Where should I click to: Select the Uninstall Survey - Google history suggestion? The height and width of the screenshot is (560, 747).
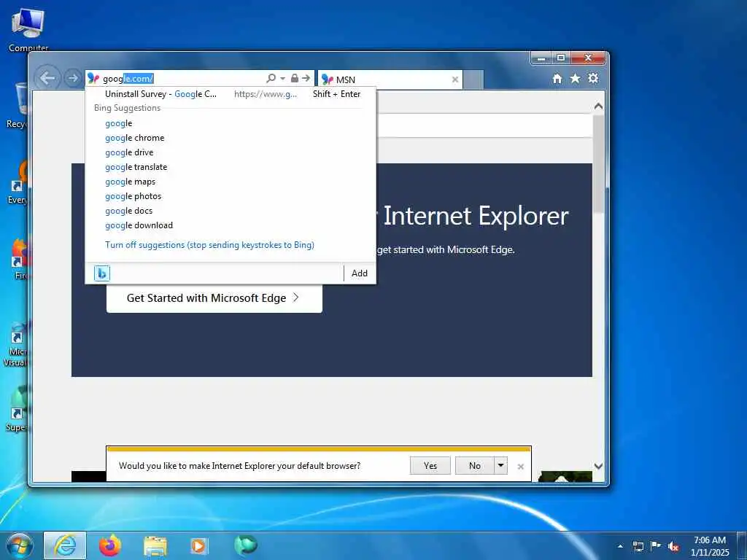click(231, 94)
